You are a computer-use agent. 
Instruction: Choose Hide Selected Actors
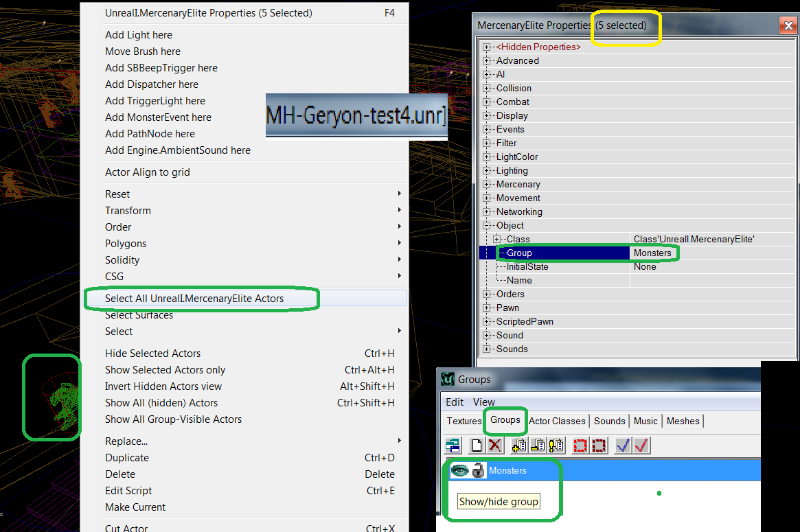click(245, 354)
